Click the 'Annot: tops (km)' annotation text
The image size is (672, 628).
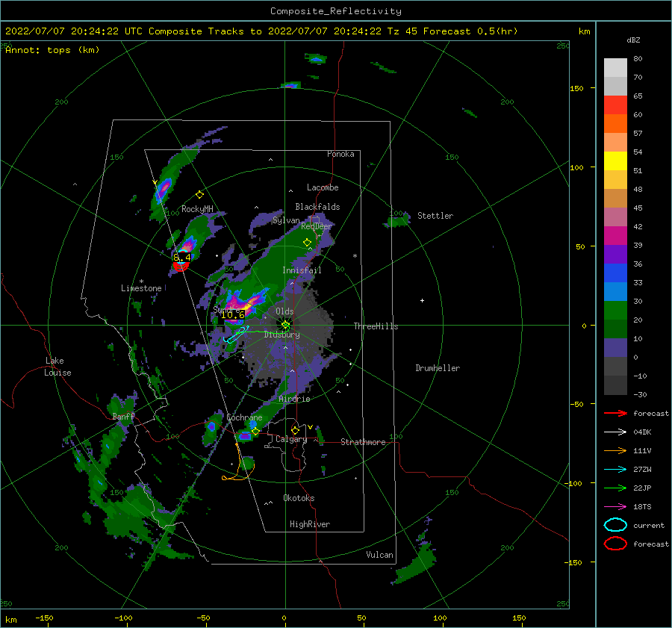pos(52,50)
